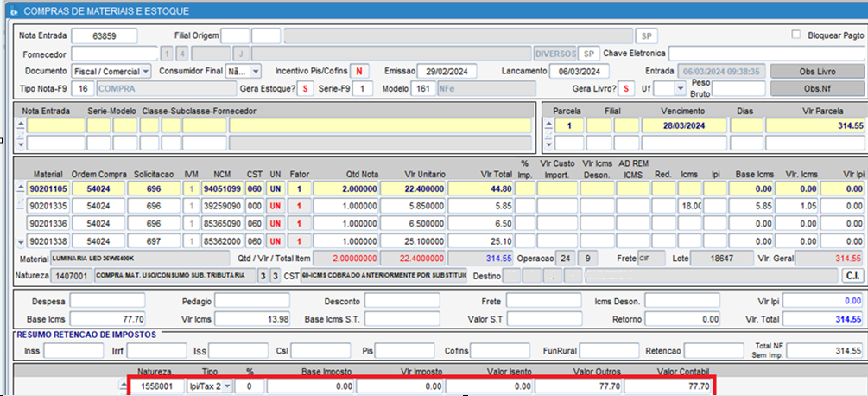Click the Natureza code field 1407001

coord(71,275)
